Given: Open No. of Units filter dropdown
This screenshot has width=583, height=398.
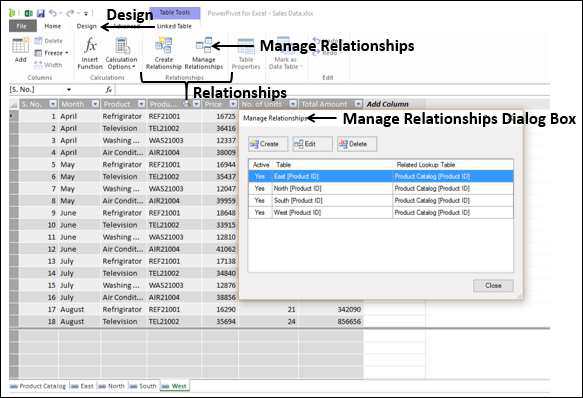Looking at the screenshot, I should (293, 104).
